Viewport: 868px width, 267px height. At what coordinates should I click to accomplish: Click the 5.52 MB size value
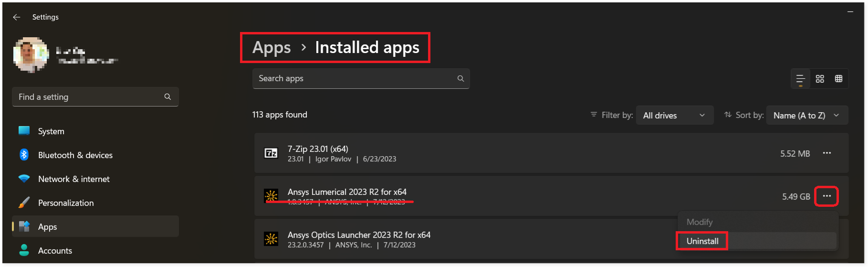[795, 154]
